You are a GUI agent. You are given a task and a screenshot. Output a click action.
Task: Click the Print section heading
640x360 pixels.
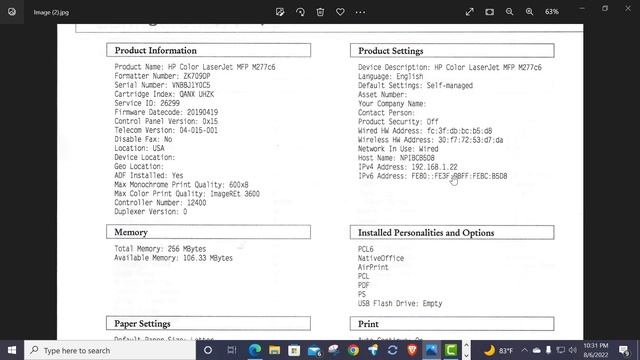(x=368, y=324)
